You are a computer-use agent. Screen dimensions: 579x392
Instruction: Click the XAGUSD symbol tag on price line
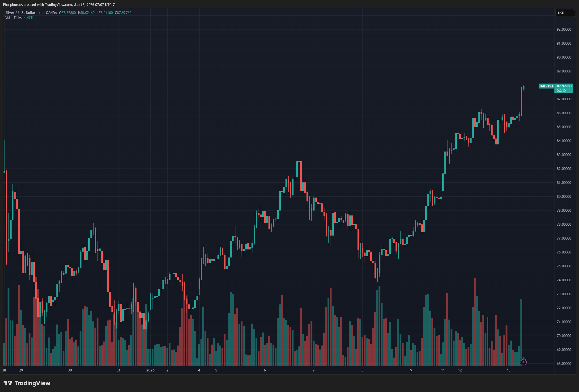546,86
